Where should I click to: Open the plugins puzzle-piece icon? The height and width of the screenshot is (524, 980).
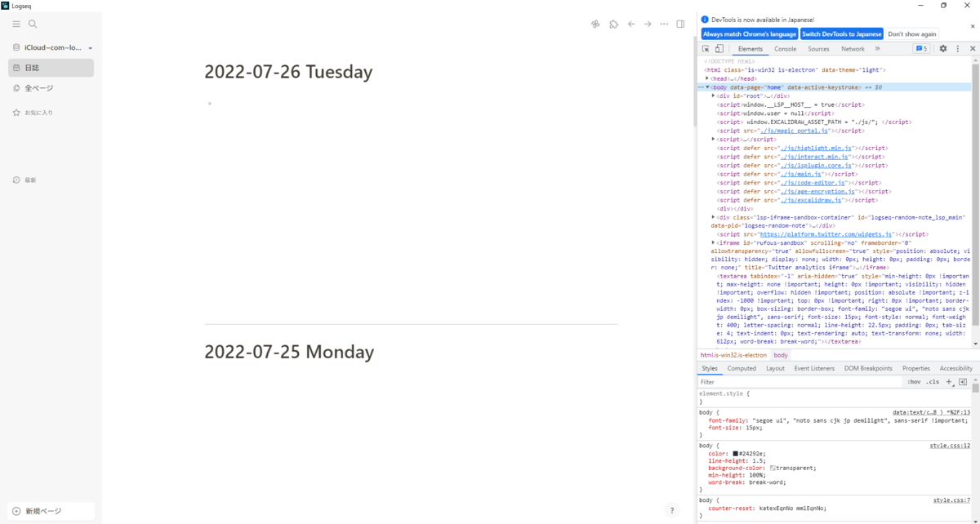613,24
